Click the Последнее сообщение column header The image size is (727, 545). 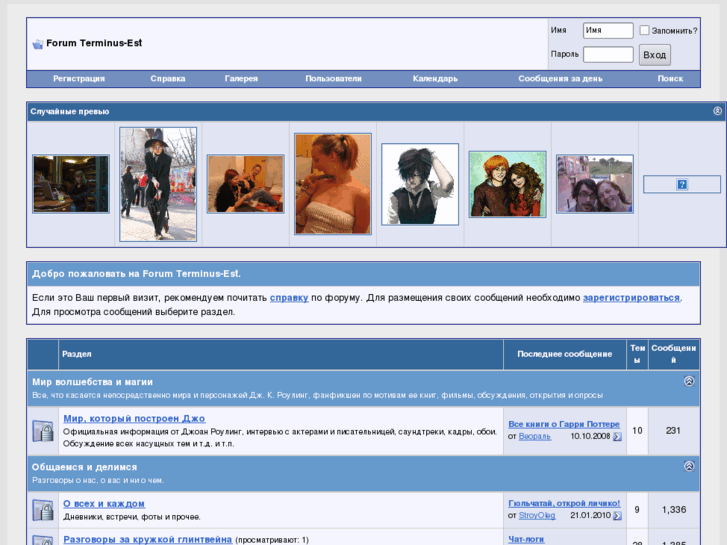[x=564, y=354]
